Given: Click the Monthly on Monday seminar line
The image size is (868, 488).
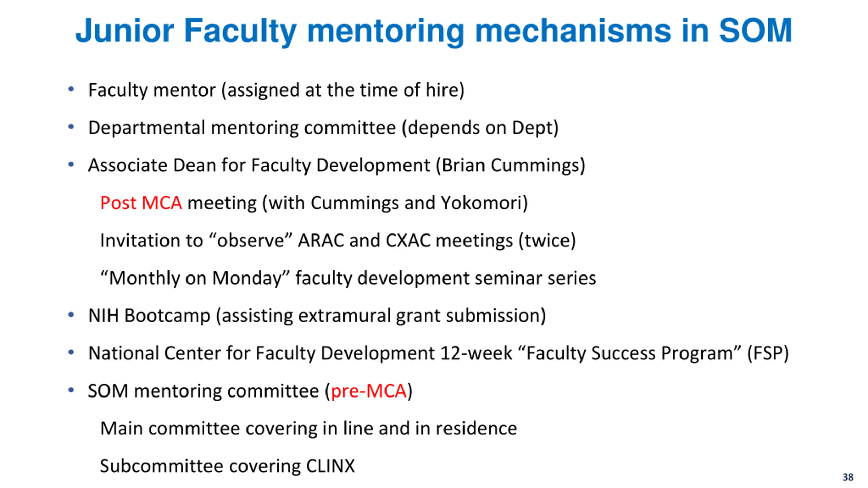Looking at the screenshot, I should tap(348, 279).
